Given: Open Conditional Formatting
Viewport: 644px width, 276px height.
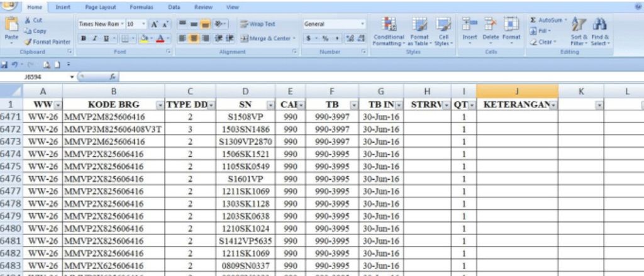Looking at the screenshot, I should pyautogui.click(x=389, y=31).
